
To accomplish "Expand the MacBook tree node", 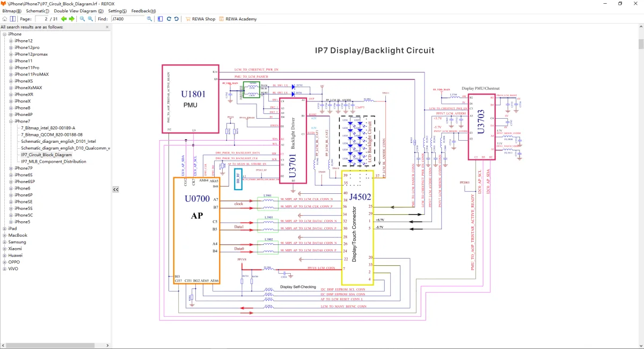I will pyautogui.click(x=4, y=235).
